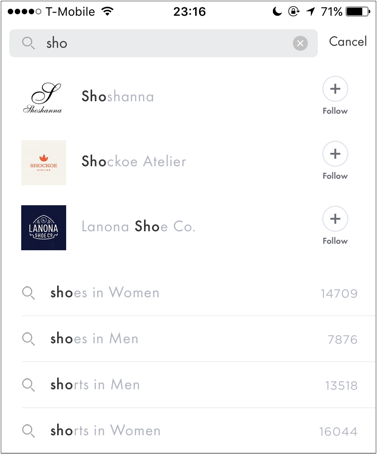The width and height of the screenshot is (377, 454).
Task: Open the Shoshanna script logo
Action: pos(43,97)
